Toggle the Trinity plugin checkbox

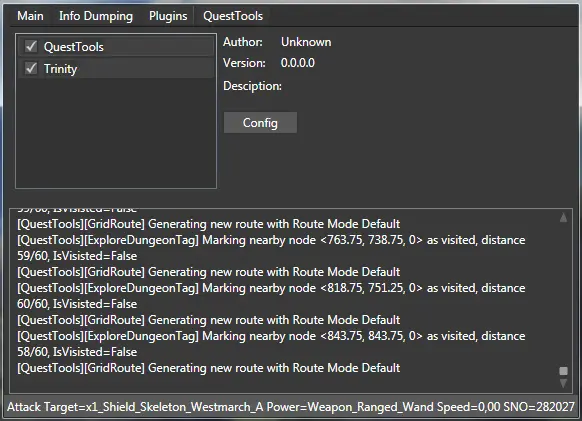click(31, 68)
